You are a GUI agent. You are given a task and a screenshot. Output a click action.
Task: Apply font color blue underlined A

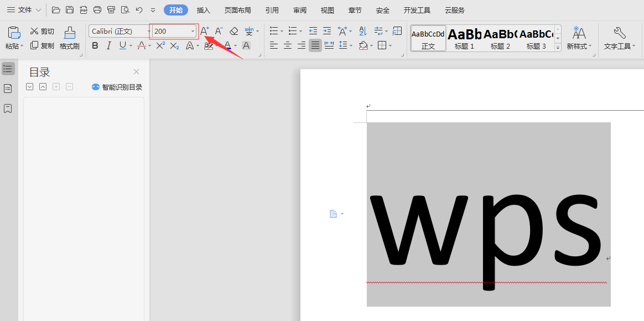click(x=228, y=45)
